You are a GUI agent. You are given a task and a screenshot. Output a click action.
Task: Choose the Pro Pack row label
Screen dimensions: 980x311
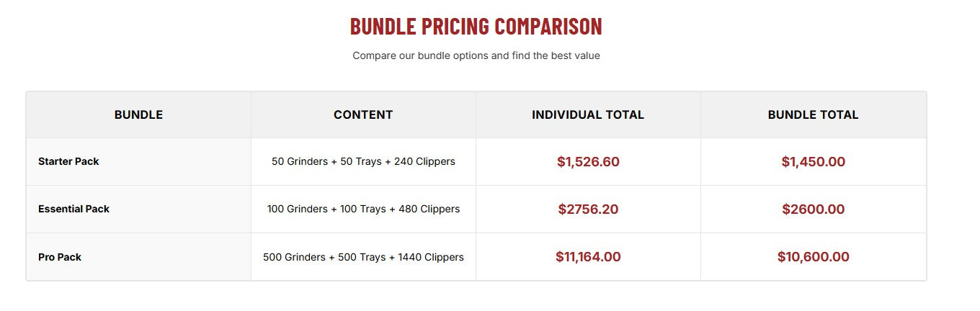point(60,257)
